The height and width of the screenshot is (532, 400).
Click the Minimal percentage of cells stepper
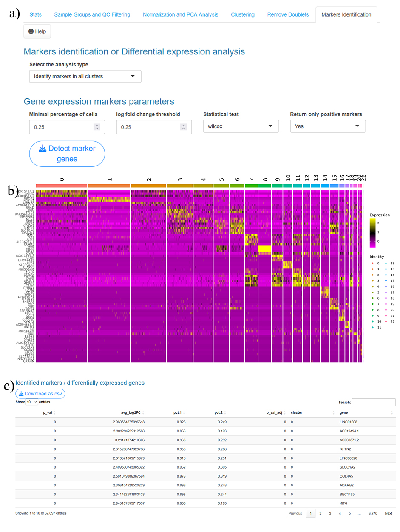(x=96, y=127)
